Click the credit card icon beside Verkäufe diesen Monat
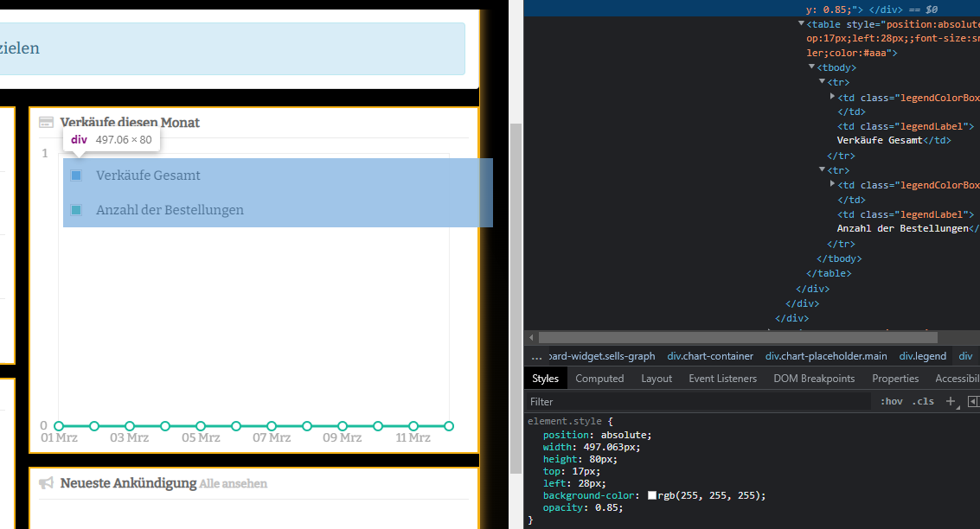 click(46, 123)
